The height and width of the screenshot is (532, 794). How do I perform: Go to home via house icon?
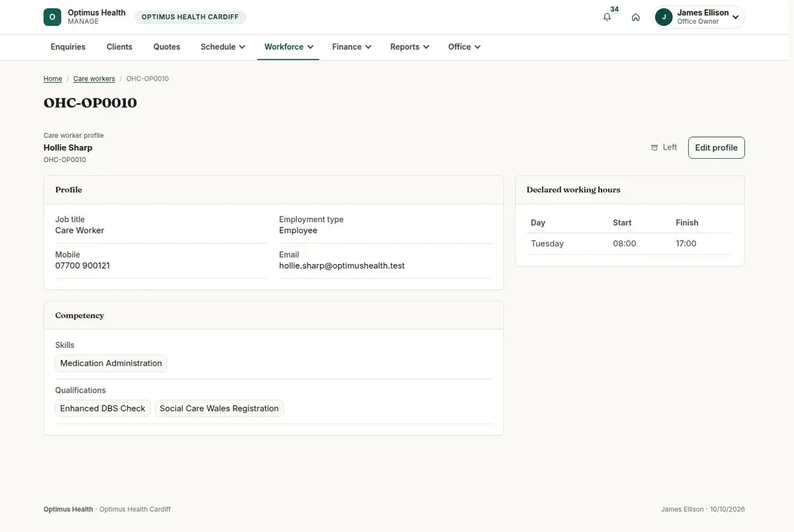(x=636, y=17)
